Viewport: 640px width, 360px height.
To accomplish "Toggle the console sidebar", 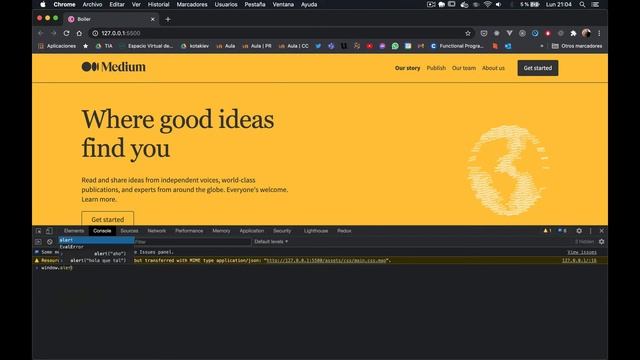I will click(38, 242).
